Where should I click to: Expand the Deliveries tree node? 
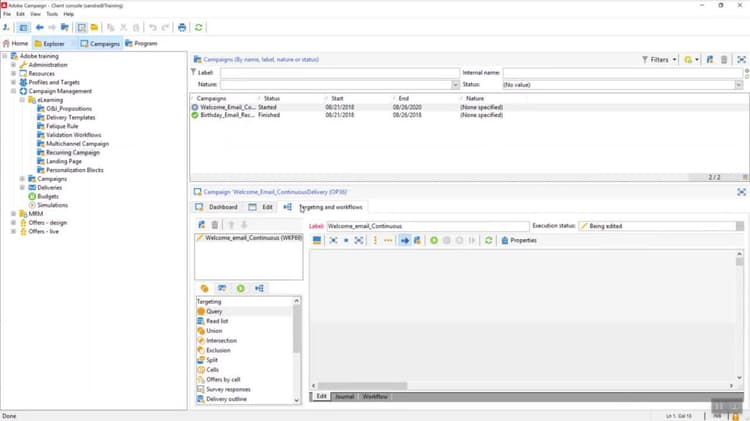pyautogui.click(x=22, y=188)
